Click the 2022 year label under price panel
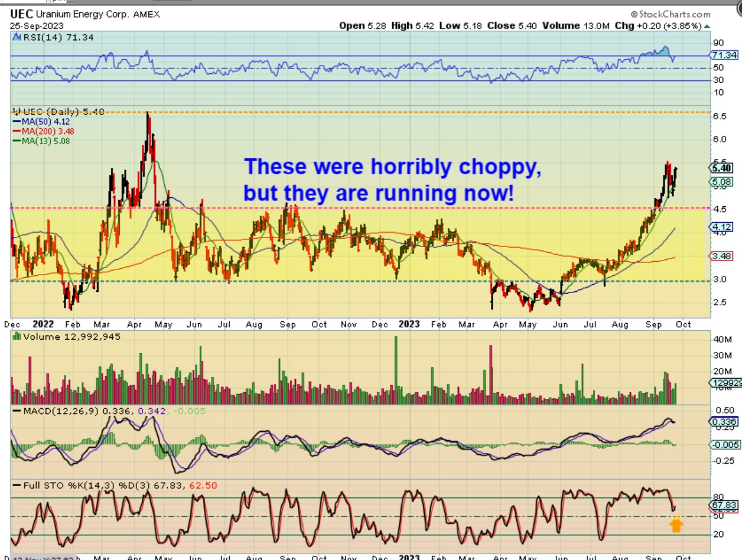The height and width of the screenshot is (560, 742). tap(42, 324)
